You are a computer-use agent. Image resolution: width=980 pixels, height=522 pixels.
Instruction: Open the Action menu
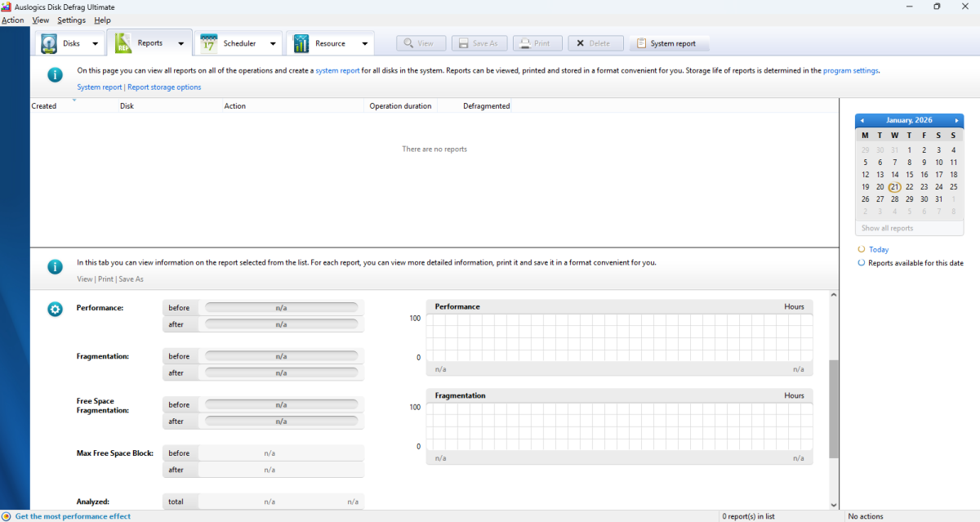pos(12,20)
